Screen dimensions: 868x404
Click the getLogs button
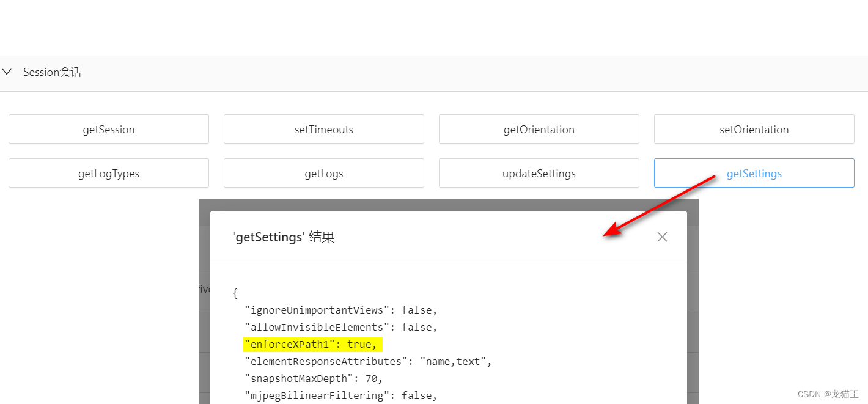click(323, 173)
